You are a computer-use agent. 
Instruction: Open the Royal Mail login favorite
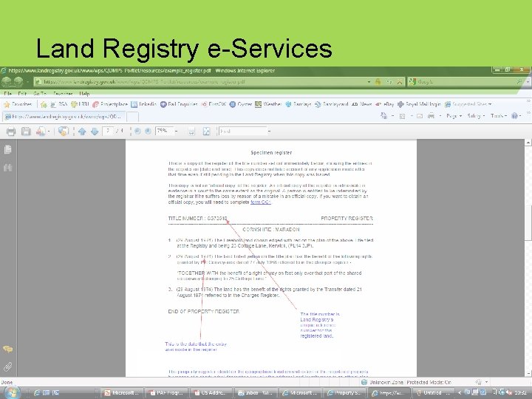[x=419, y=104]
